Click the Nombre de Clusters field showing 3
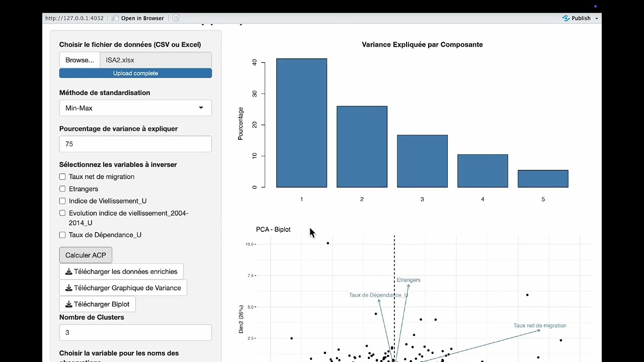Viewport: 644px width, 362px height. pyautogui.click(x=135, y=332)
